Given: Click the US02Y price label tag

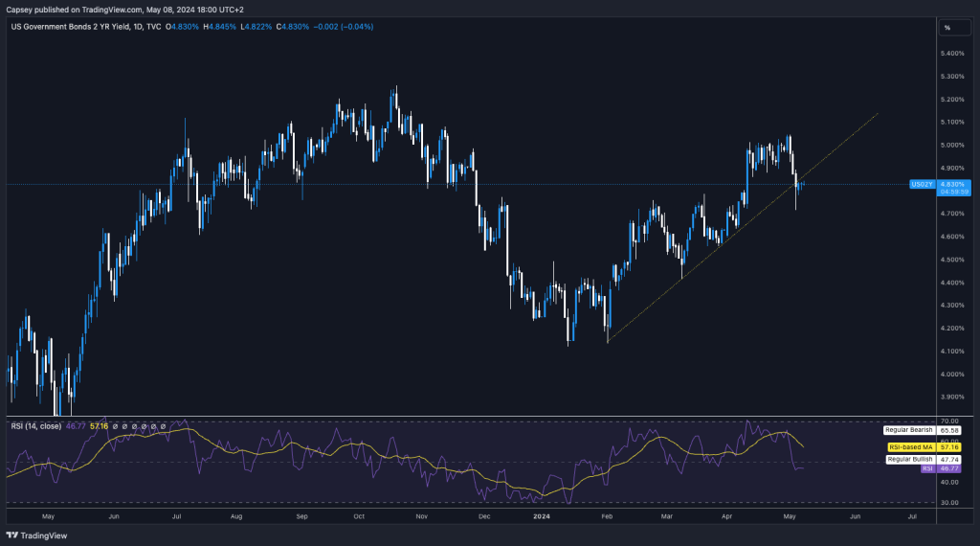Looking at the screenshot, I should (x=923, y=183).
